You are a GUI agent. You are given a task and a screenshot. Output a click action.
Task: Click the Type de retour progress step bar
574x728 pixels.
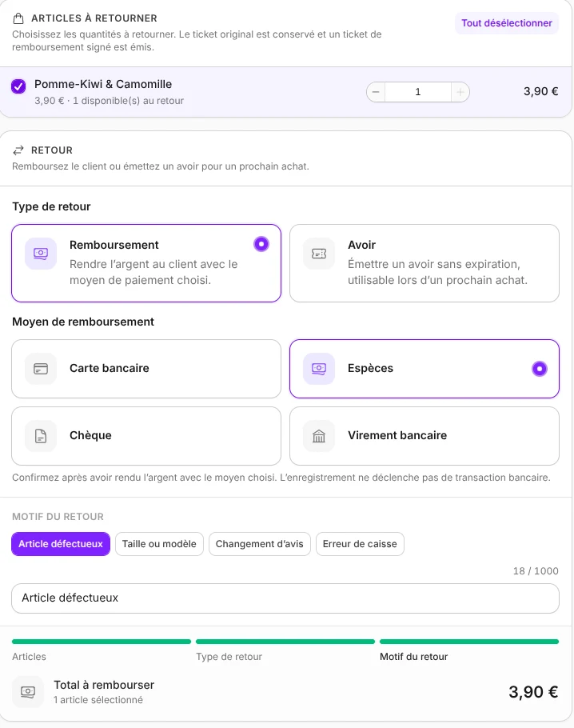(285, 642)
